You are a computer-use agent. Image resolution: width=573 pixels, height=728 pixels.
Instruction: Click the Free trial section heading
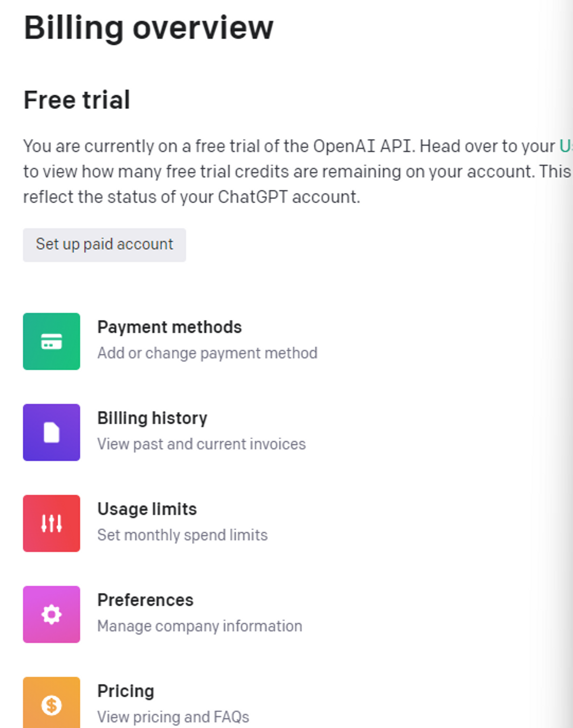77,100
